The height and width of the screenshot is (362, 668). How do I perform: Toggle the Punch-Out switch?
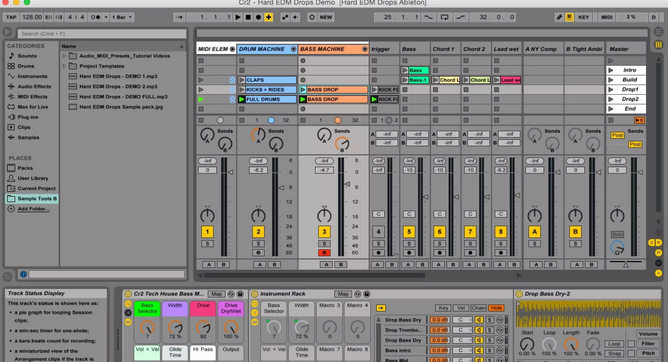coord(461,17)
